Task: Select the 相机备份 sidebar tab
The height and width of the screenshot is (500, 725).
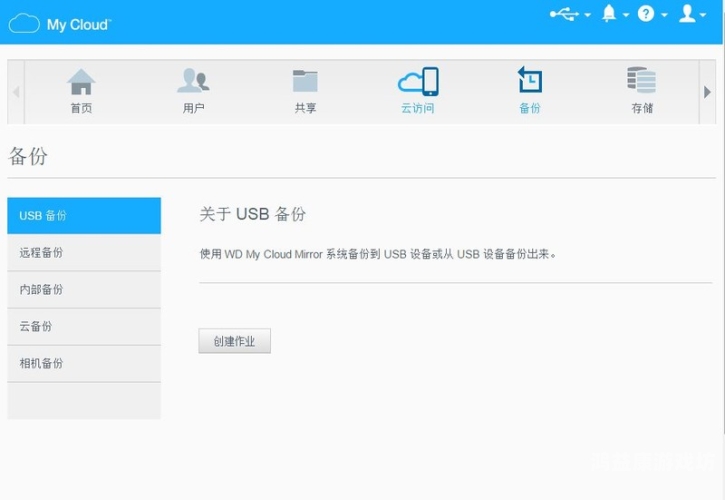Action: 84,364
